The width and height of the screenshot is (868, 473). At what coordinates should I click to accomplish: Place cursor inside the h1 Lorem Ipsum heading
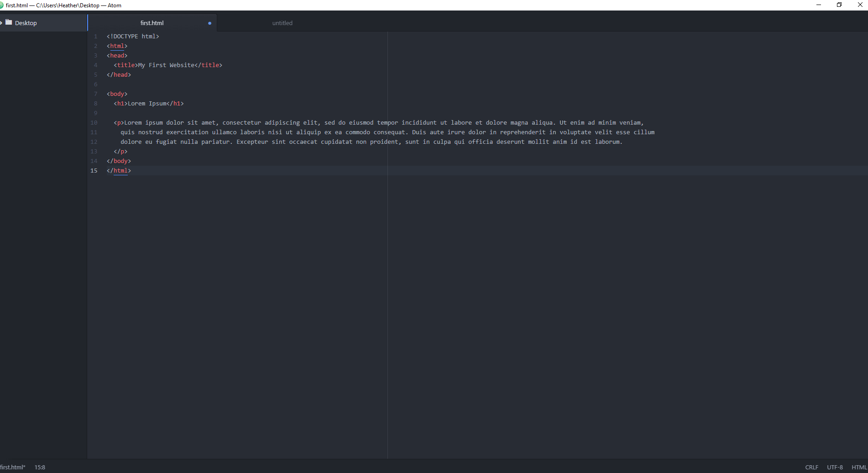(x=146, y=103)
